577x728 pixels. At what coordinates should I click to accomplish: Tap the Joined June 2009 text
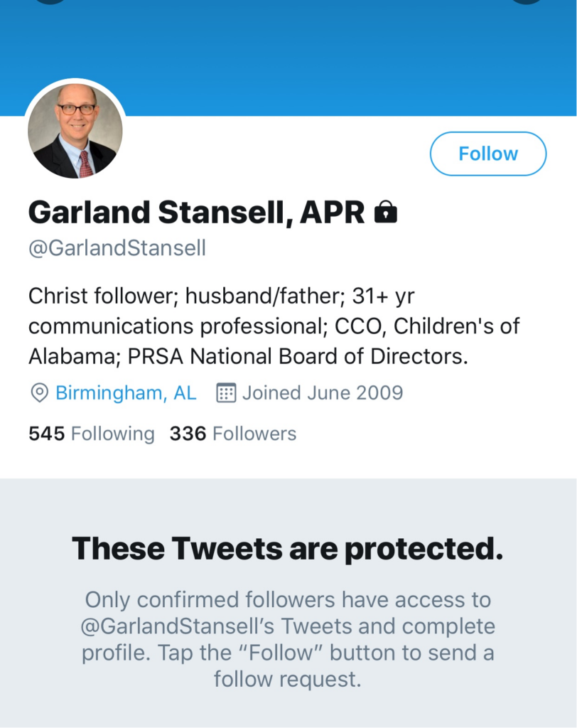(323, 392)
